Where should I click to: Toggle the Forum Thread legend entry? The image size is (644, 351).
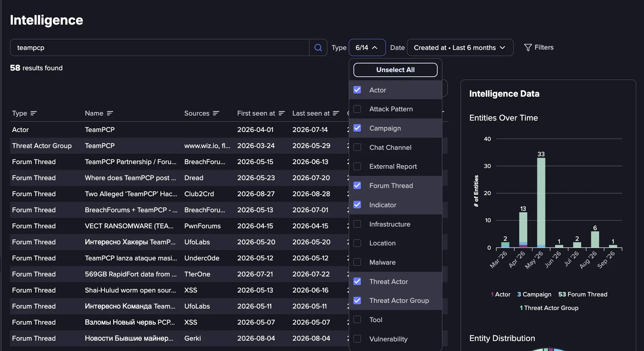pyautogui.click(x=583, y=294)
